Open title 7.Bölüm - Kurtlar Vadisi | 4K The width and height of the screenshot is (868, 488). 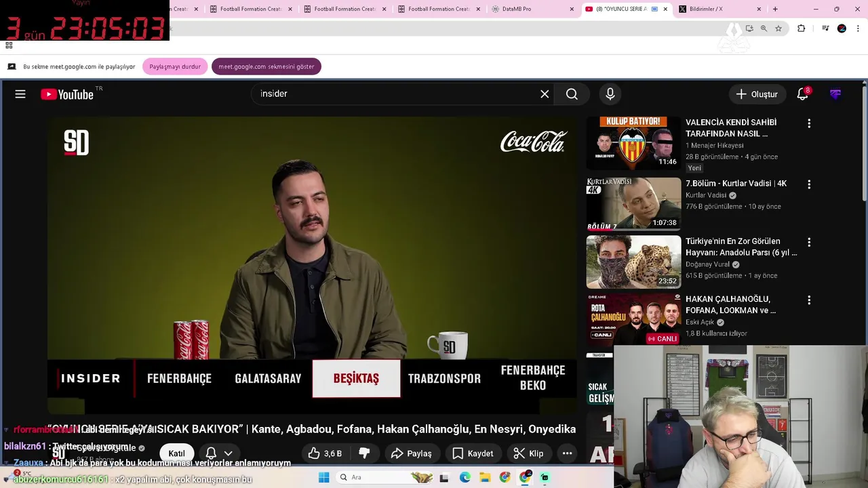(x=736, y=184)
